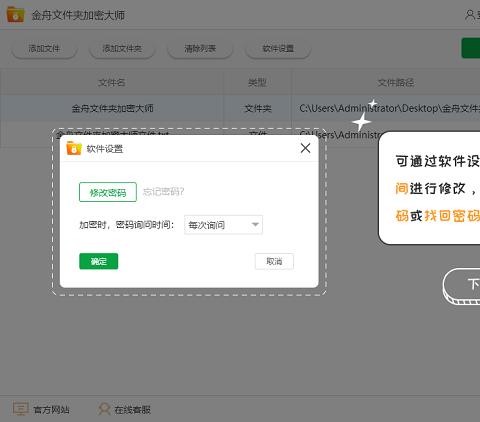The height and width of the screenshot is (422, 480).
Task: Open the user account icon at top right
Action: 470,15
